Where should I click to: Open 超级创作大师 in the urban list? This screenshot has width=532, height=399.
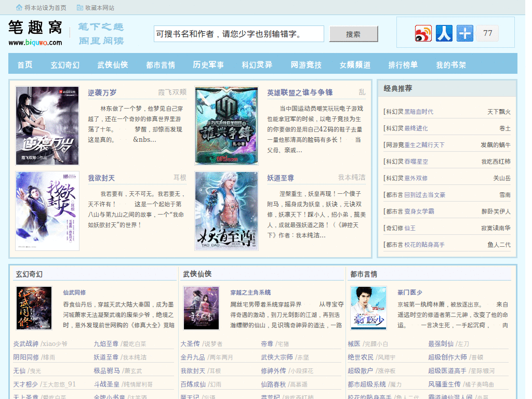(447, 357)
